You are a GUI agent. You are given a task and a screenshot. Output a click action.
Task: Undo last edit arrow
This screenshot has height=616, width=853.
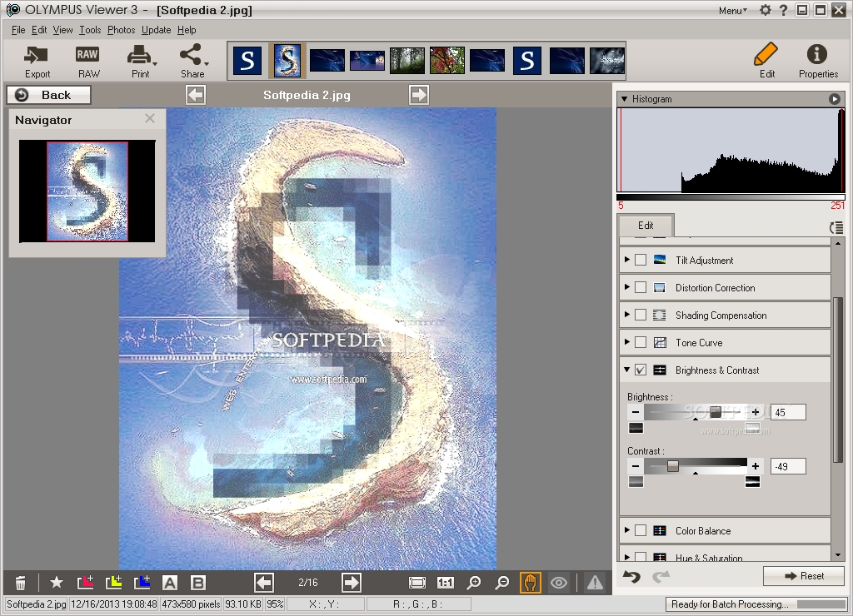coord(631,576)
